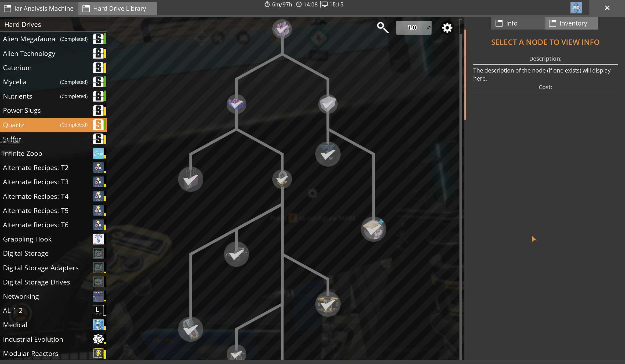Click the AL-1-2 lithium icon
Viewport: 625px width, 364px height.
[98, 311]
